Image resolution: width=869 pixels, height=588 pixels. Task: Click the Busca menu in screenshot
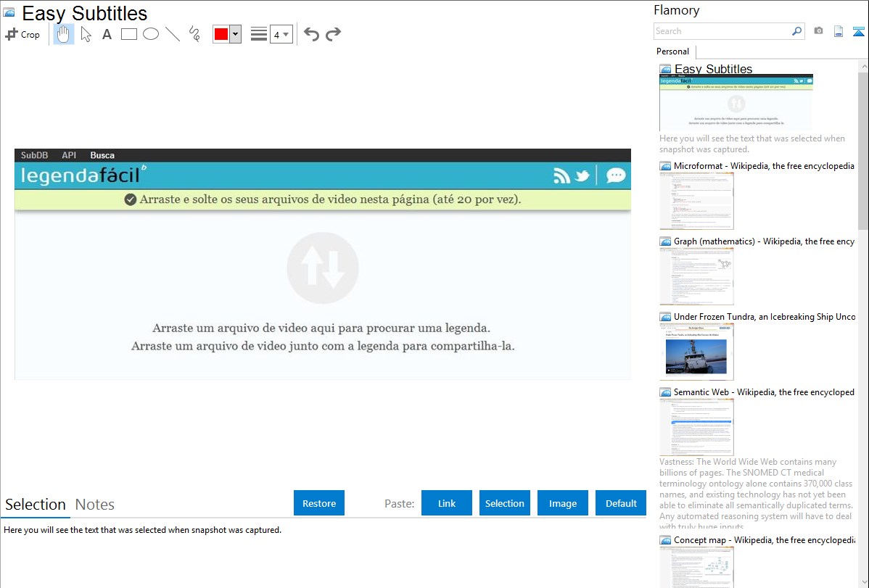coord(102,155)
